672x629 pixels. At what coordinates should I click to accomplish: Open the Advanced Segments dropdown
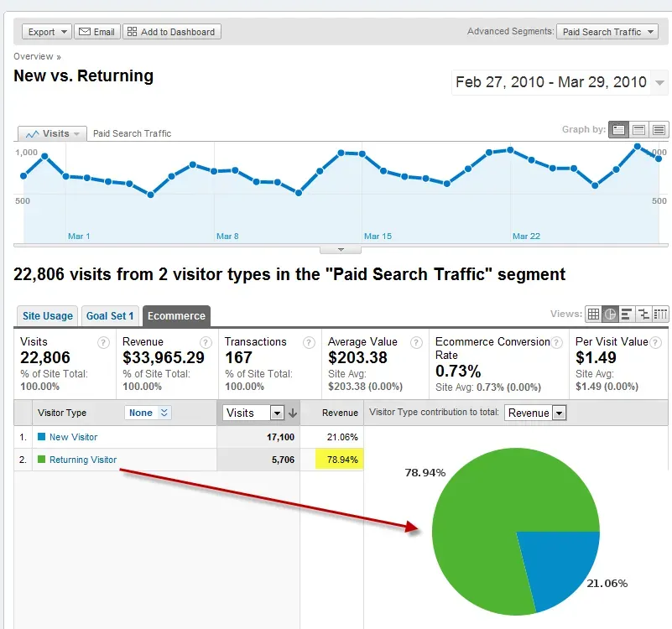pyautogui.click(x=607, y=31)
